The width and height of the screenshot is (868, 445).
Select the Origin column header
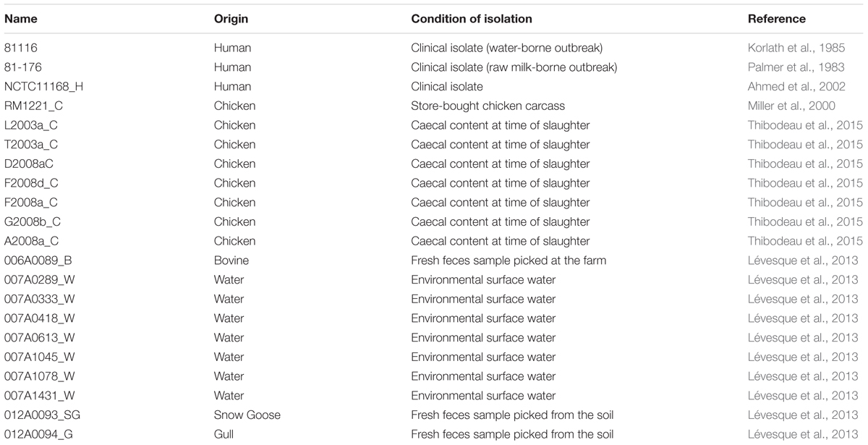[231, 19]
